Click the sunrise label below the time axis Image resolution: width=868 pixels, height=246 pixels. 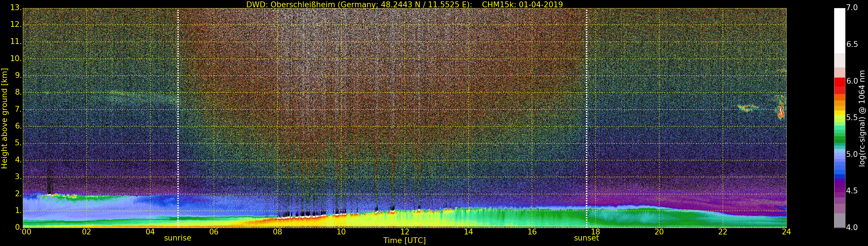point(178,238)
